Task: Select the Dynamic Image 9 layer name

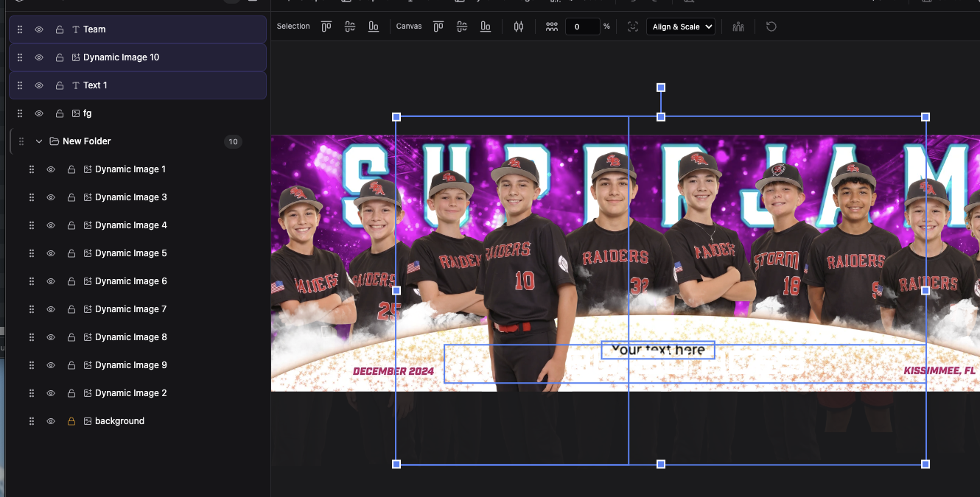Action: point(131,365)
